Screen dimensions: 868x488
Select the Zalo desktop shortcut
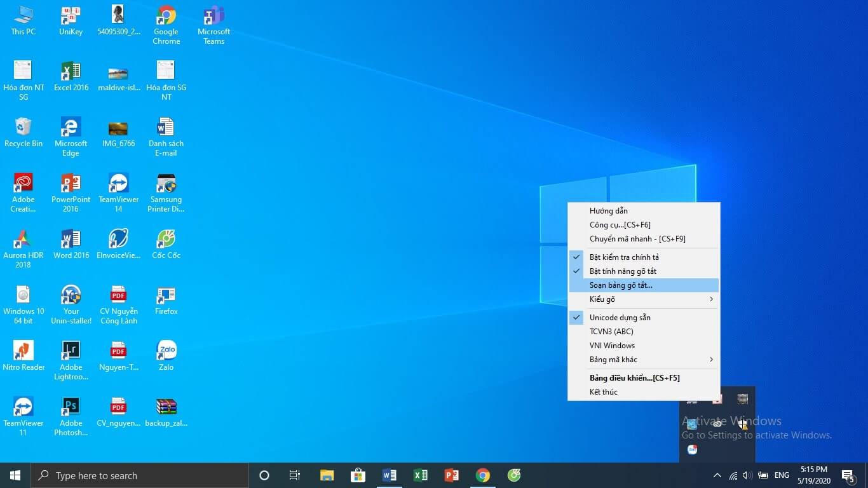166,356
